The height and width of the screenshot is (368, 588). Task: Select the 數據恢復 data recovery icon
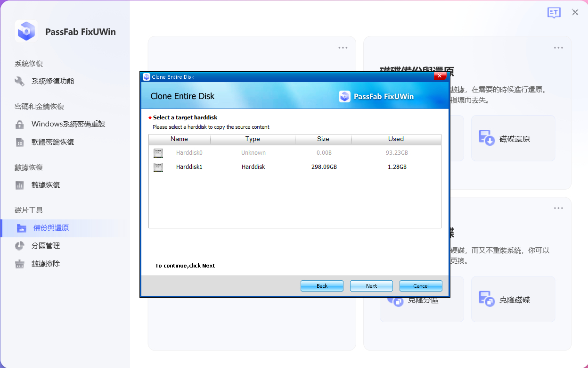click(19, 184)
